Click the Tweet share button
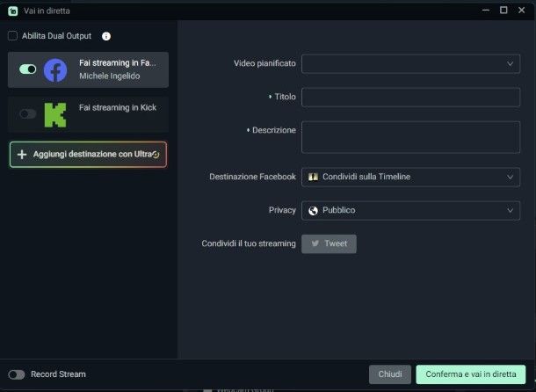 pyautogui.click(x=329, y=243)
